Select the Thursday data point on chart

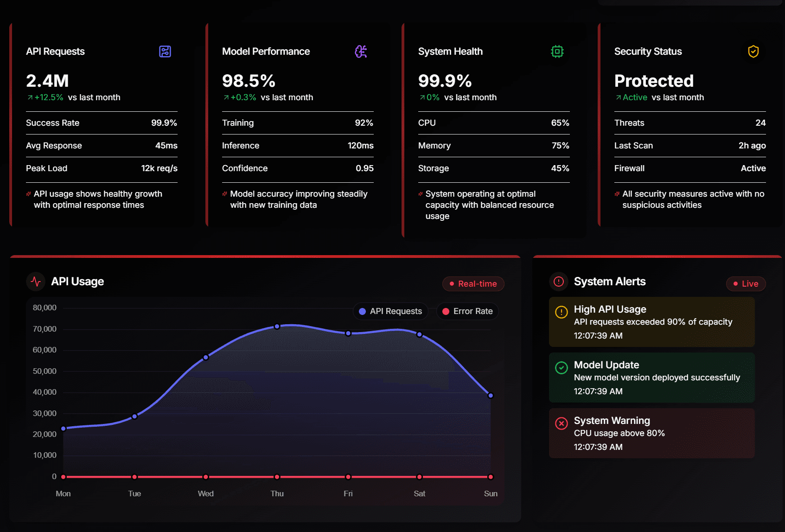[x=277, y=326]
